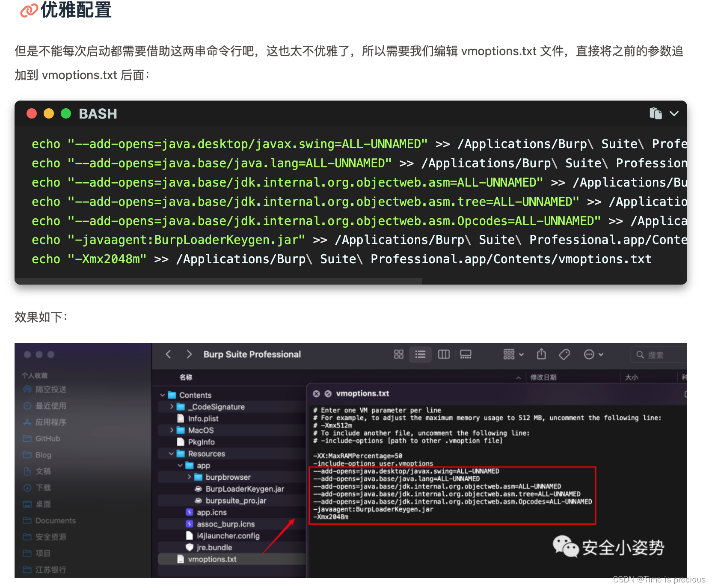Click the Finder back navigation arrow

pyautogui.click(x=168, y=354)
